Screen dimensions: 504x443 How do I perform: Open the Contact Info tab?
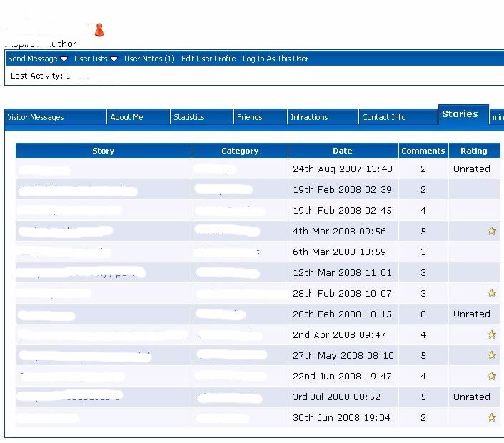(x=384, y=117)
